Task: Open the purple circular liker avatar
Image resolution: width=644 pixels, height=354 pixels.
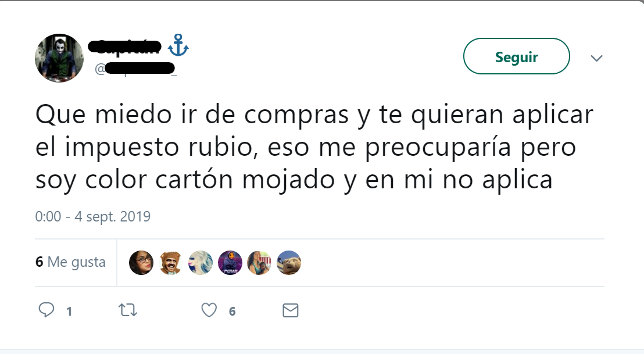Action: pos(230,262)
